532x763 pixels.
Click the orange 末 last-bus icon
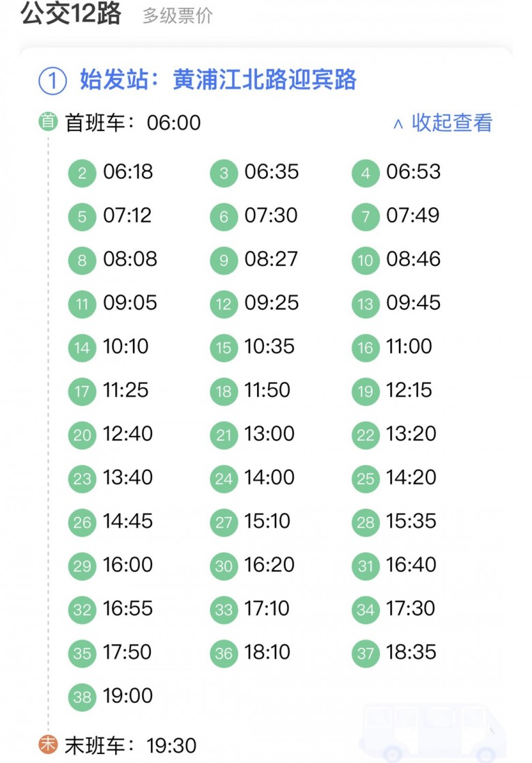click(48, 744)
